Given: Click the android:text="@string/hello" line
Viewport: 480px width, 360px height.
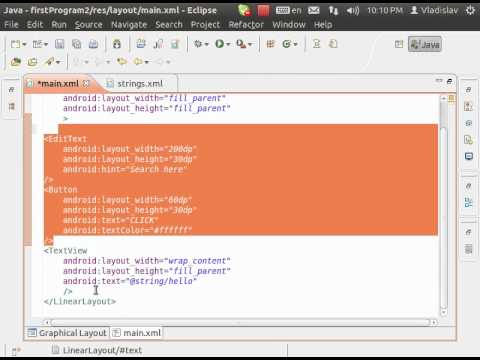Looking at the screenshot, I should pos(130,281).
